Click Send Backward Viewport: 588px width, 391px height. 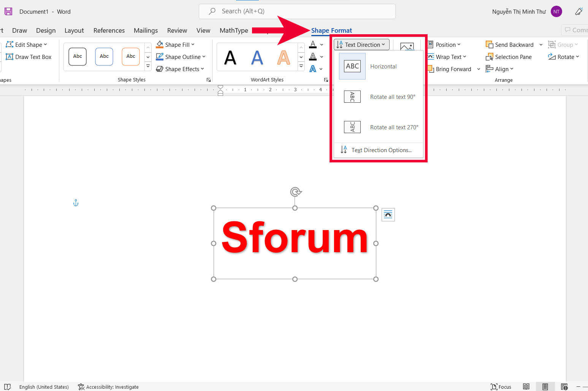pos(510,45)
